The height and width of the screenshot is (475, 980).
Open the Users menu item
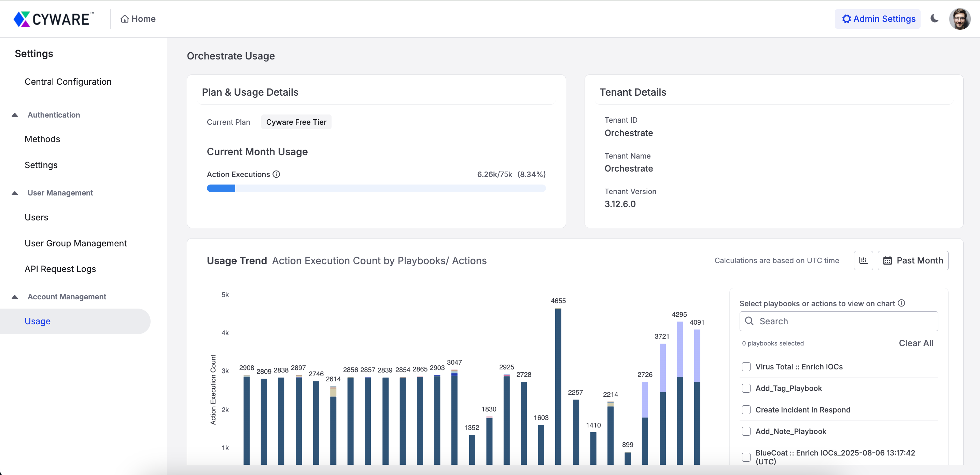pyautogui.click(x=37, y=217)
